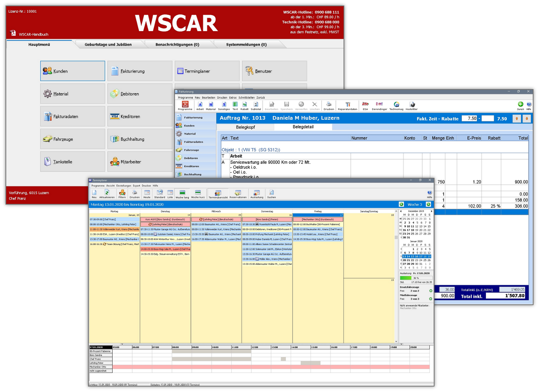Click the Aktualisieren refresh icon in Terminplaner

click(107, 193)
